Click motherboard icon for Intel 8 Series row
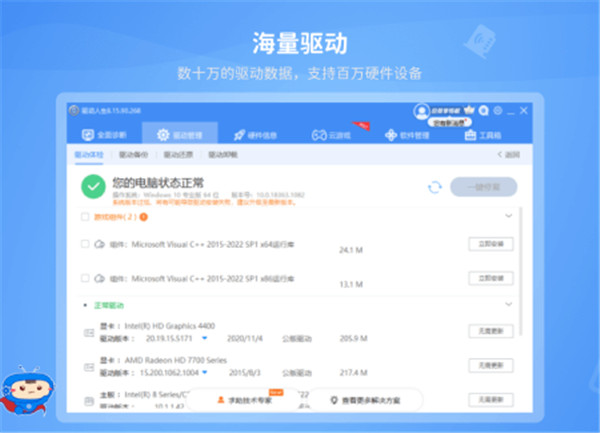600x433 pixels. 89,401
